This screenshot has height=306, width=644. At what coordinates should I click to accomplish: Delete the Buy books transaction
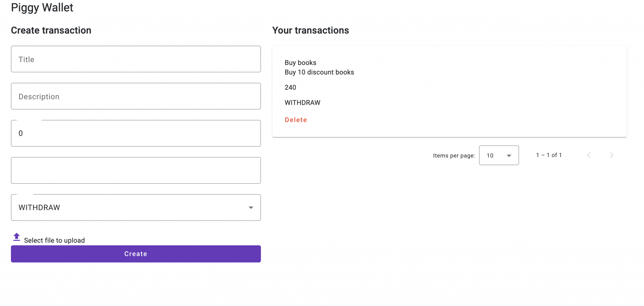[296, 120]
